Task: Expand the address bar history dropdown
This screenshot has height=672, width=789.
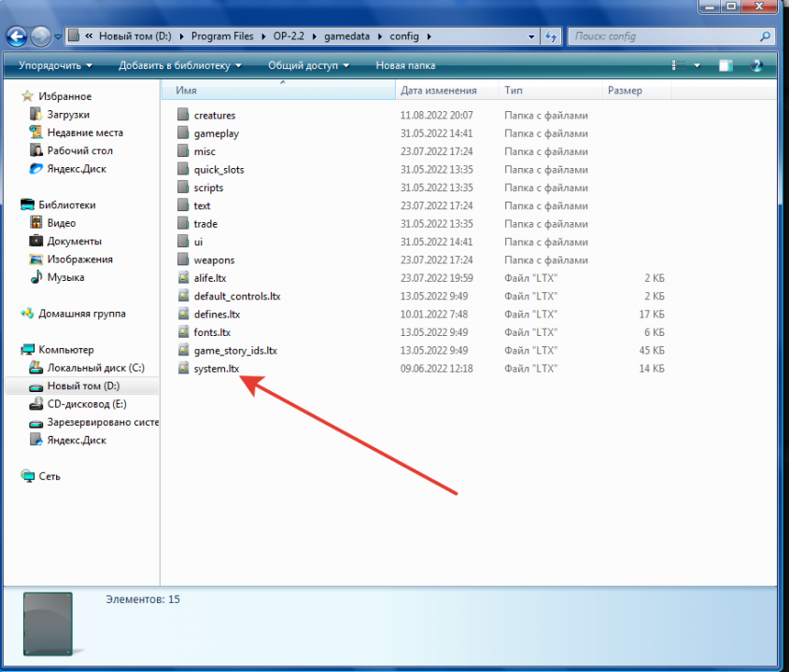Action: click(531, 36)
